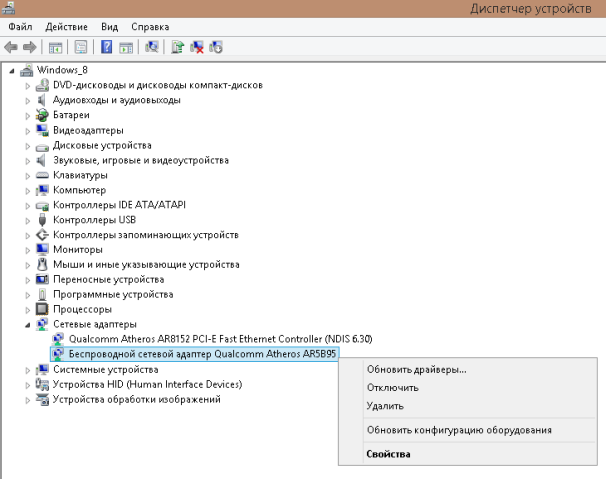Select the Windows_8 root label

62,70
